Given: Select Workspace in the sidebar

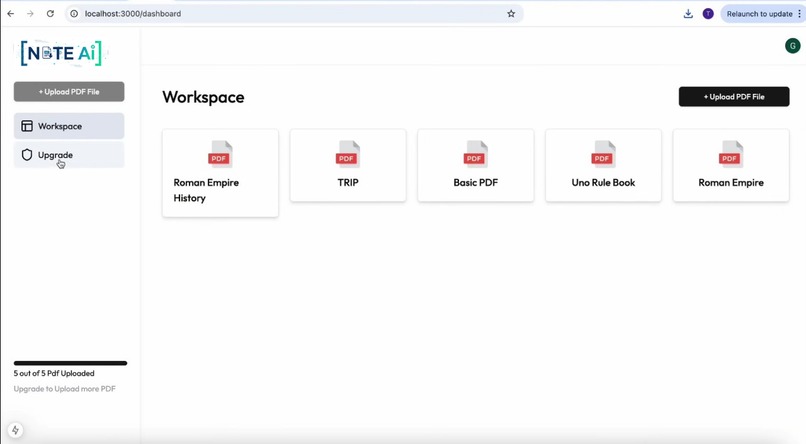Looking at the screenshot, I should tap(69, 126).
